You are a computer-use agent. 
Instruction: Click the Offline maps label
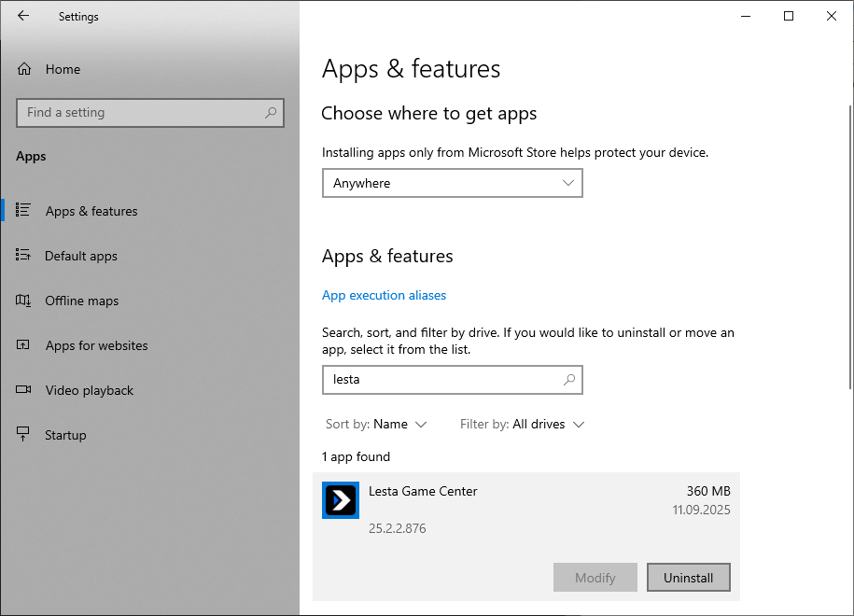82,301
